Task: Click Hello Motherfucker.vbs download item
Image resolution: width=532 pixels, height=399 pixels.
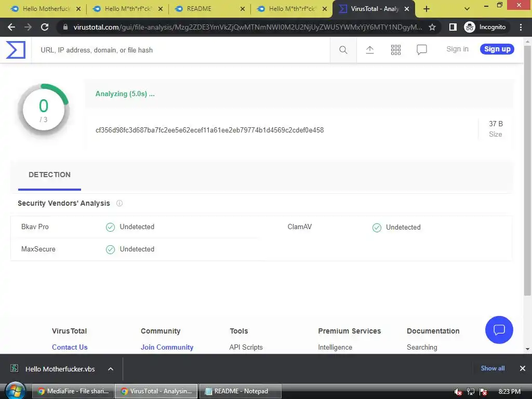Action: 60,369
